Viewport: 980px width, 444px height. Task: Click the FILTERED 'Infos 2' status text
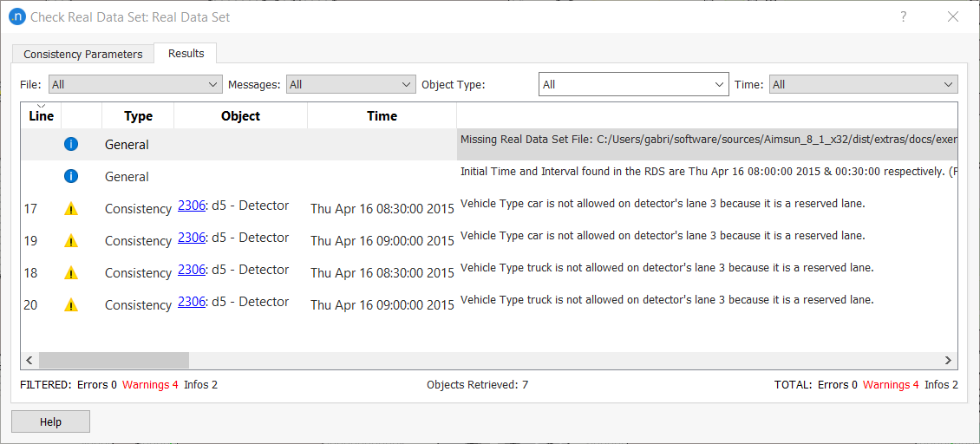point(200,384)
